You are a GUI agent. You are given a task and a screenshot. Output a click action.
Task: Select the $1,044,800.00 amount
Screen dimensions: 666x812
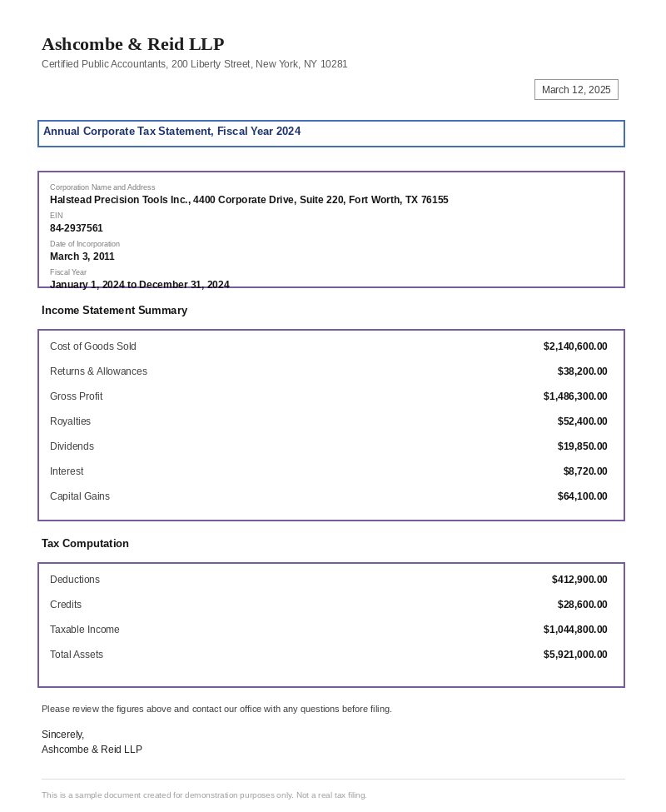point(575,630)
